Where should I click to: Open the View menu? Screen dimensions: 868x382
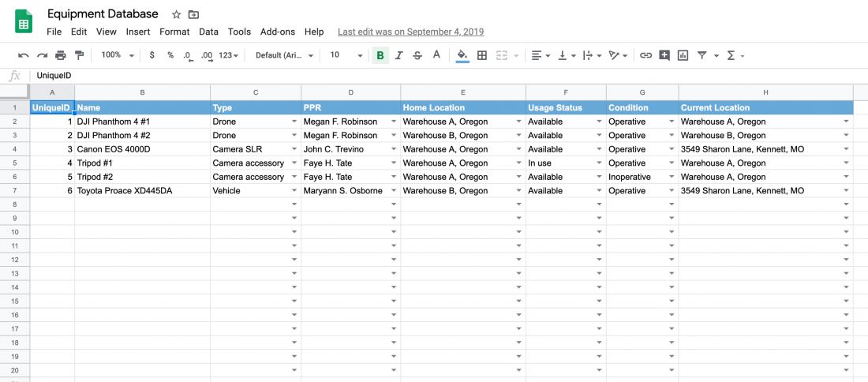pos(107,32)
